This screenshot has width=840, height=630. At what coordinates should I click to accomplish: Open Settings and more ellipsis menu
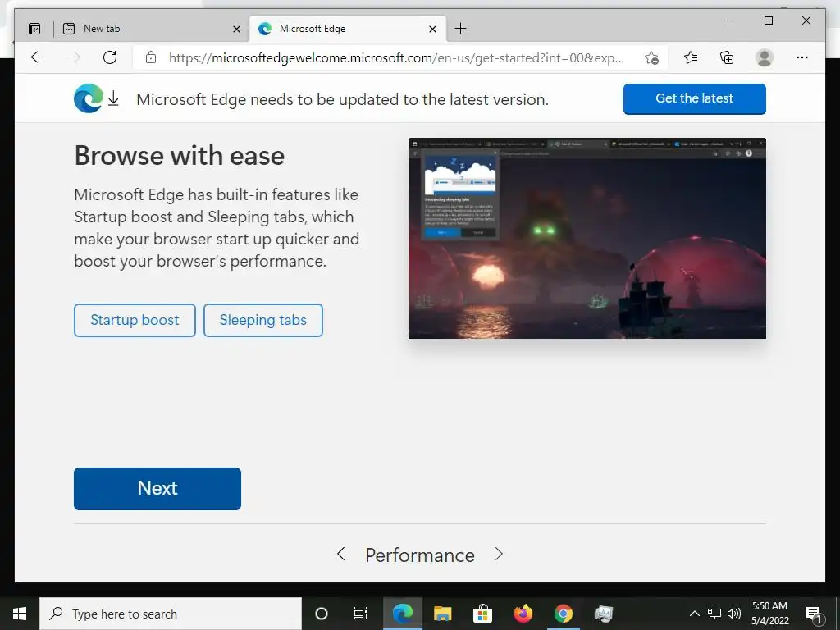click(x=802, y=57)
